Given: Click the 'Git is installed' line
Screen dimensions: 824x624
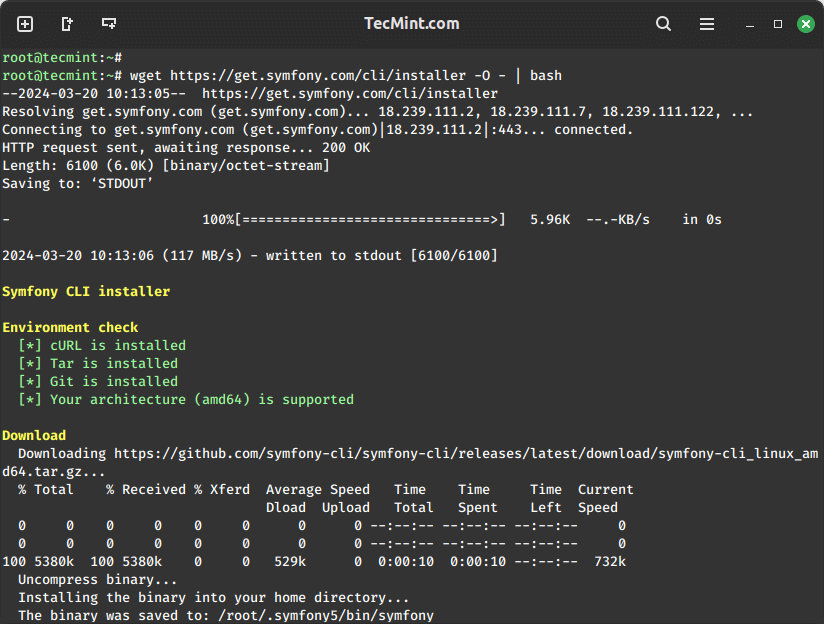Looking at the screenshot, I should [x=98, y=381].
